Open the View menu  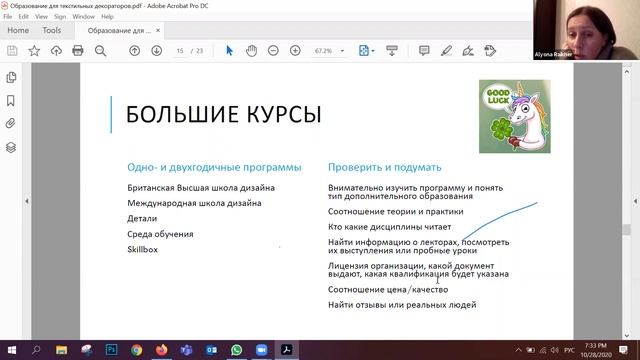41,17
